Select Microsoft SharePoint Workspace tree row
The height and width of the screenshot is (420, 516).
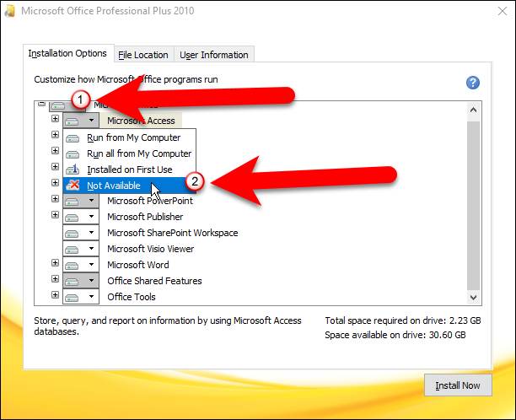click(173, 233)
